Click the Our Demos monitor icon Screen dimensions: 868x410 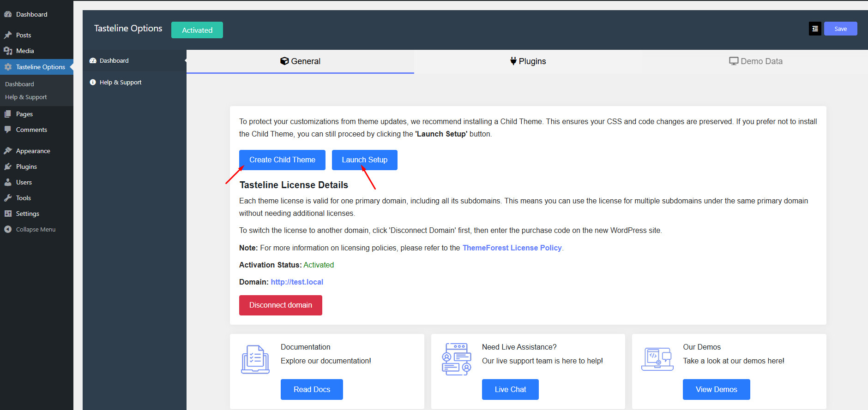point(657,359)
